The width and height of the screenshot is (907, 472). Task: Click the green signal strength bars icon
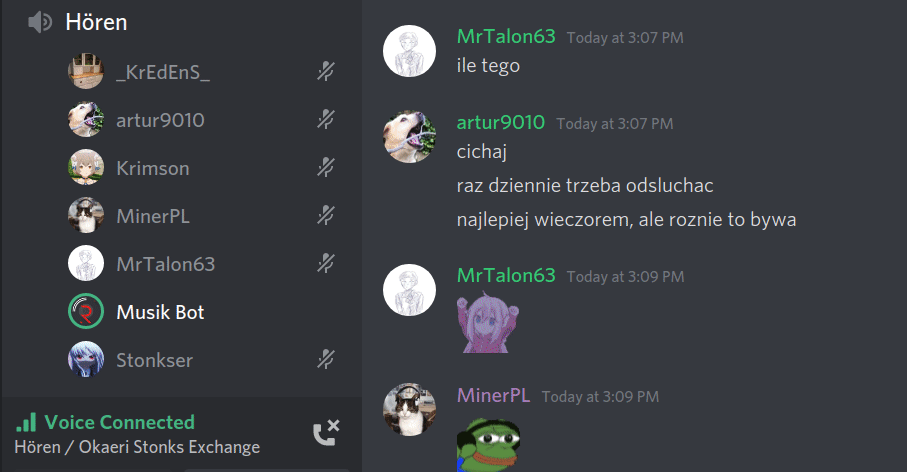click(26, 422)
